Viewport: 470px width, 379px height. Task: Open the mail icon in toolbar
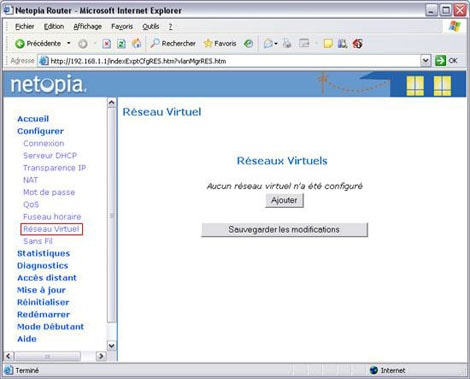(x=268, y=43)
